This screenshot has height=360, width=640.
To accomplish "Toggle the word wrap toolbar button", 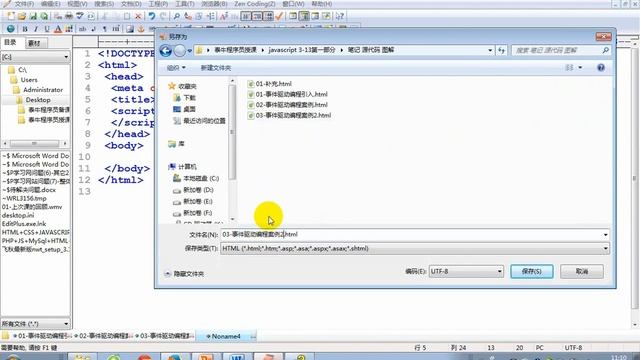I will (246, 16).
